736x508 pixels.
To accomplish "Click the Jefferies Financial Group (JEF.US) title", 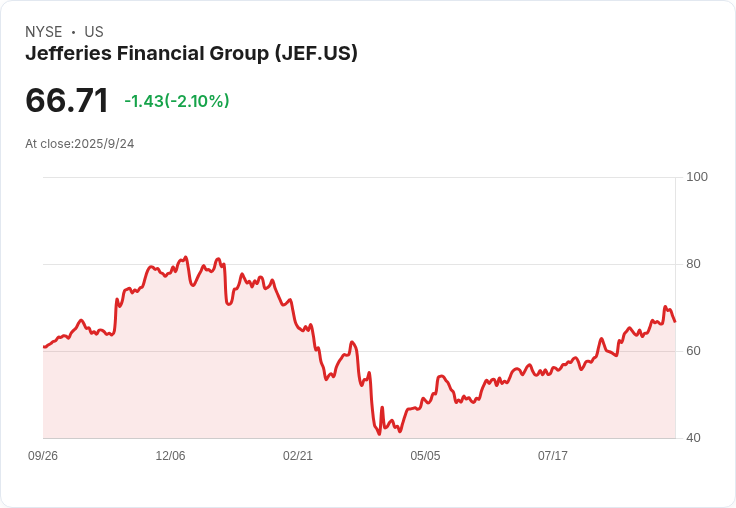I will pyautogui.click(x=191, y=54).
